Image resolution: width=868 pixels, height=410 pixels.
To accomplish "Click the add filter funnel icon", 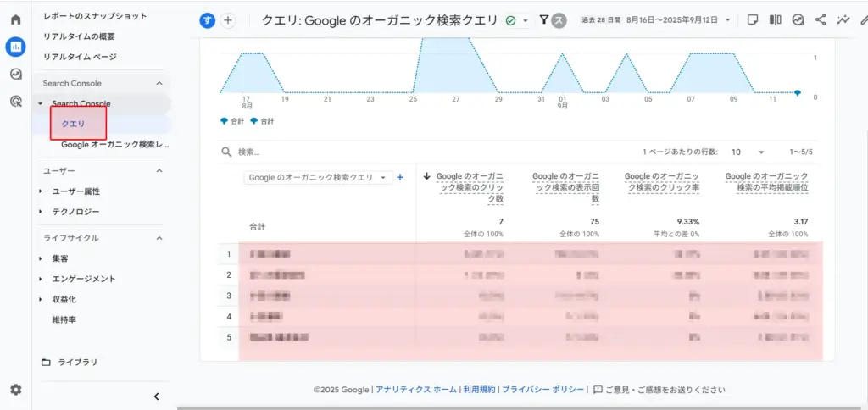I will click(x=544, y=19).
